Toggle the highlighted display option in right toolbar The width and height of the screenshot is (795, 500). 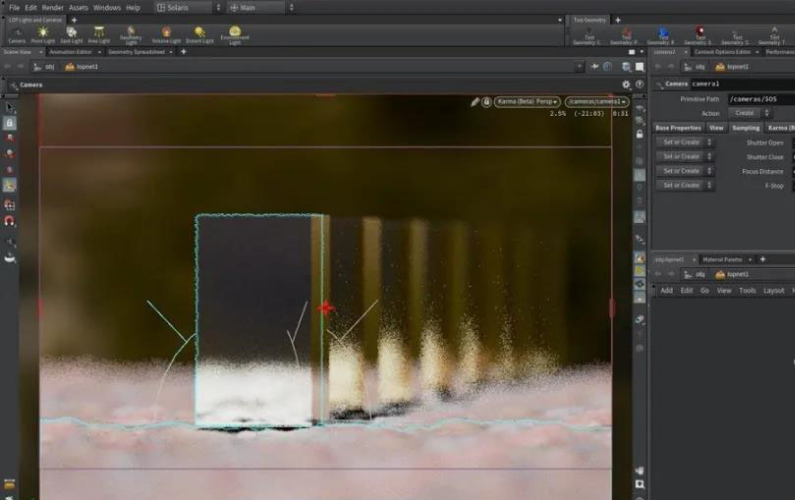click(640, 175)
